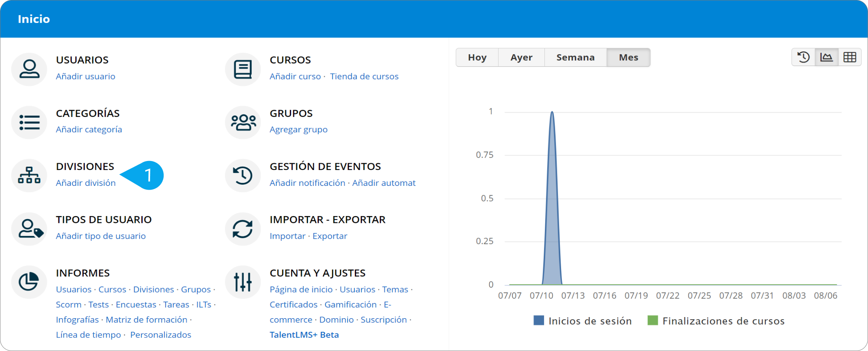
Task: Click the Cuenta y ajustes sliders icon
Action: pos(243,282)
